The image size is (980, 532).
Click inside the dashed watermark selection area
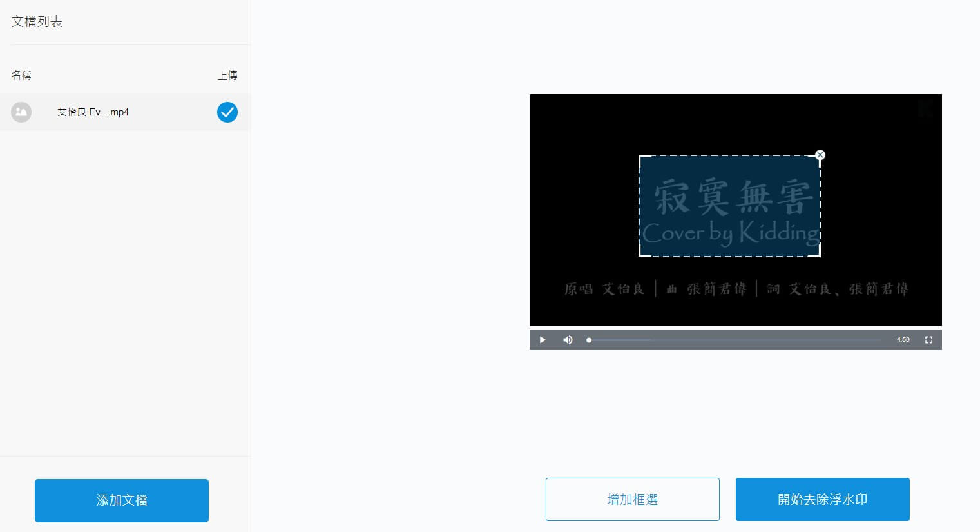point(729,206)
